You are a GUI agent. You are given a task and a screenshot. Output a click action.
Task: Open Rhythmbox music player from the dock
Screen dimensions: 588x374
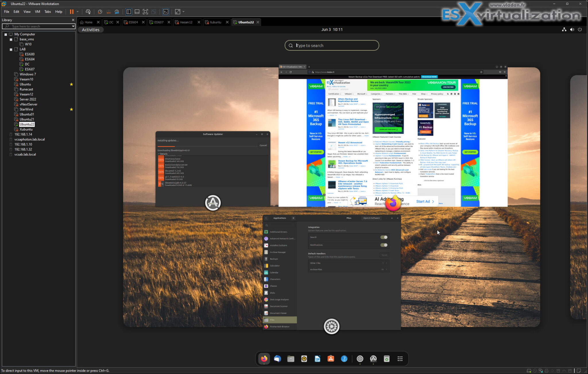[304, 359]
